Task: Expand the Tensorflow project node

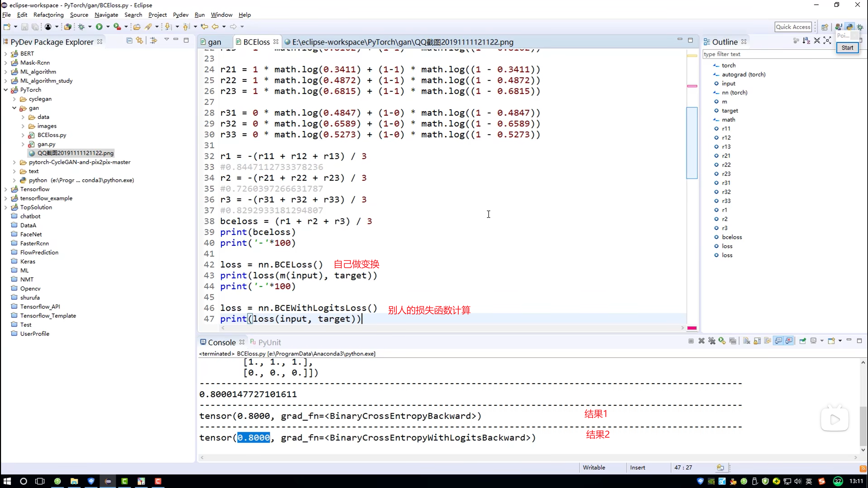Action: 5,189
